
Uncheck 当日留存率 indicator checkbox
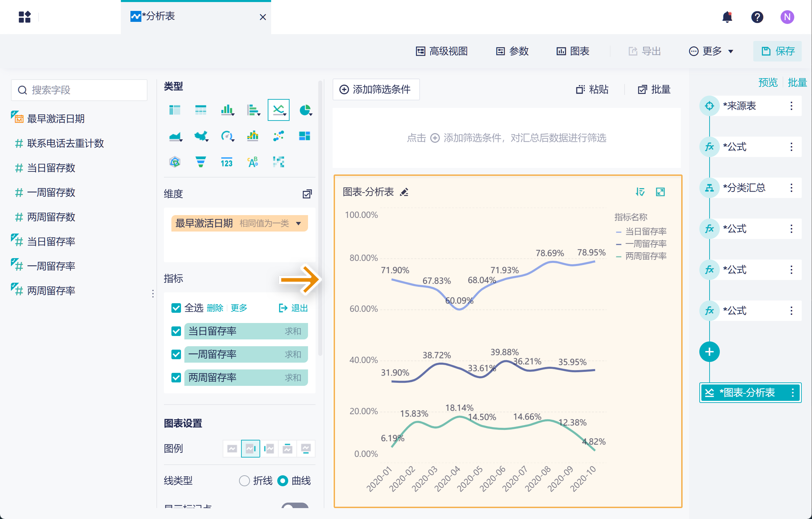pyautogui.click(x=176, y=331)
